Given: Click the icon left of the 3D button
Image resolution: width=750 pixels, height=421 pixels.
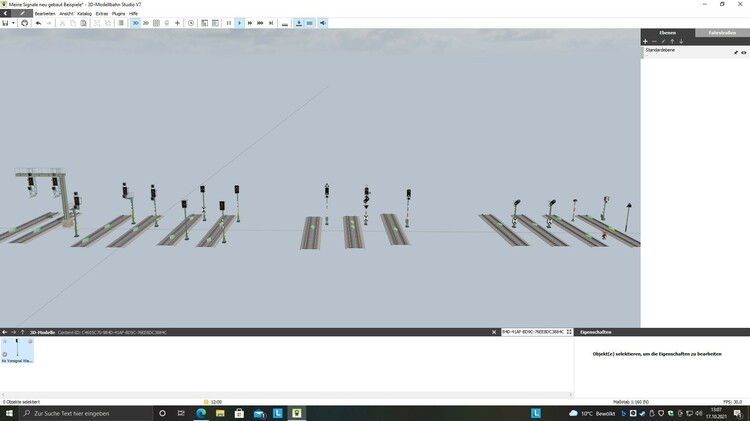Looking at the screenshot, I should (x=121, y=23).
